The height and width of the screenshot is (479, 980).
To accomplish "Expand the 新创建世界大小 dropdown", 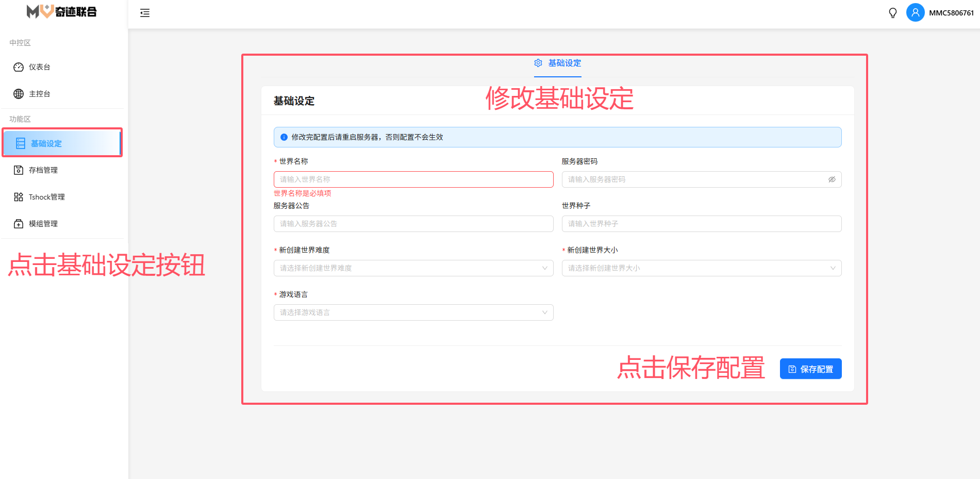I will (701, 268).
